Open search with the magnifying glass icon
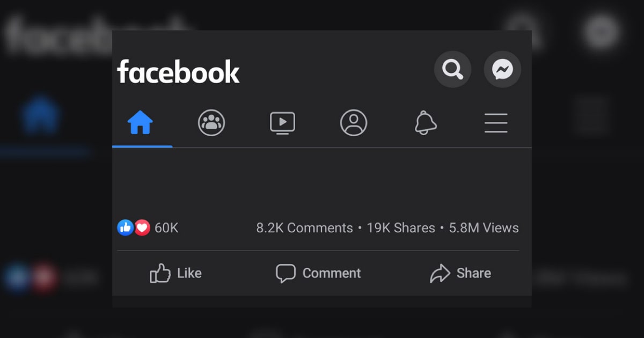The image size is (644, 338). pyautogui.click(x=452, y=69)
